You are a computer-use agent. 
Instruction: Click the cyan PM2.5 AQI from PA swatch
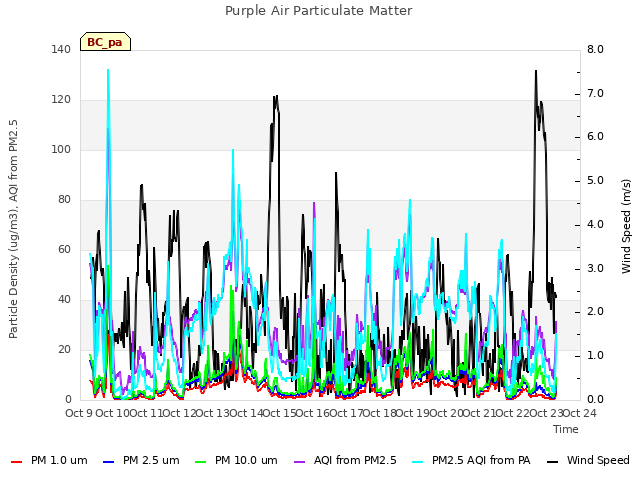(x=418, y=462)
